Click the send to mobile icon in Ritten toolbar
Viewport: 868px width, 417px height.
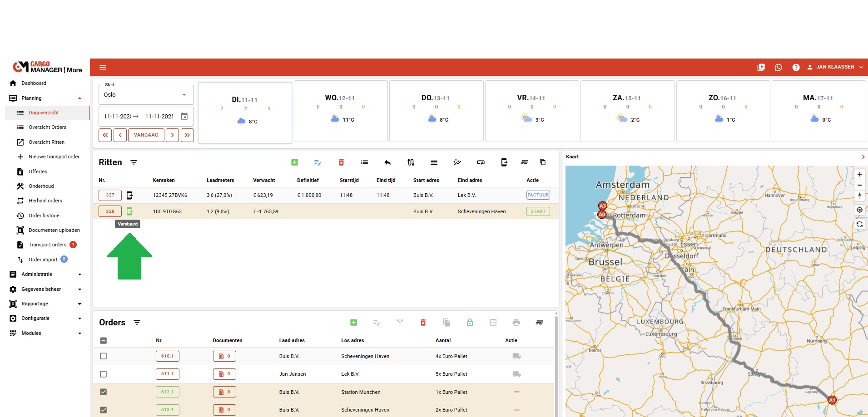click(x=504, y=162)
